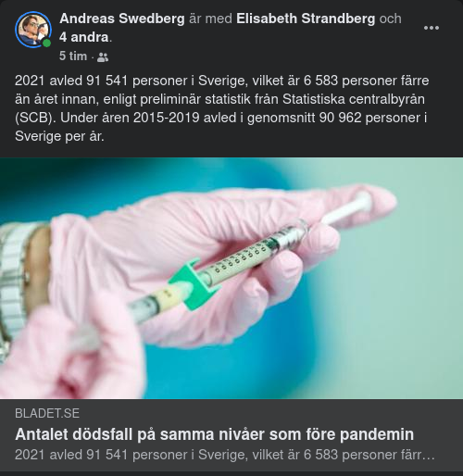Open the three-dot post options menu
Image resolution: width=463 pixels, height=476 pixels.
coord(432,28)
